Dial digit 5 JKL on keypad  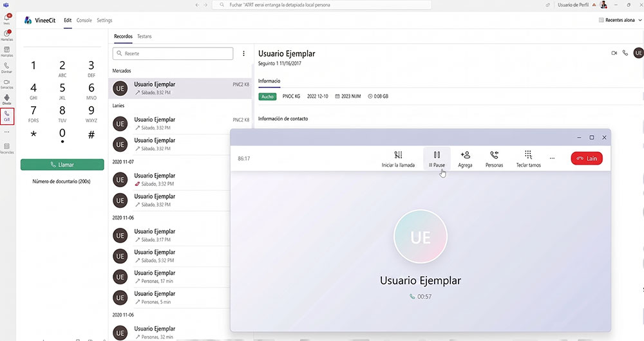pos(62,91)
